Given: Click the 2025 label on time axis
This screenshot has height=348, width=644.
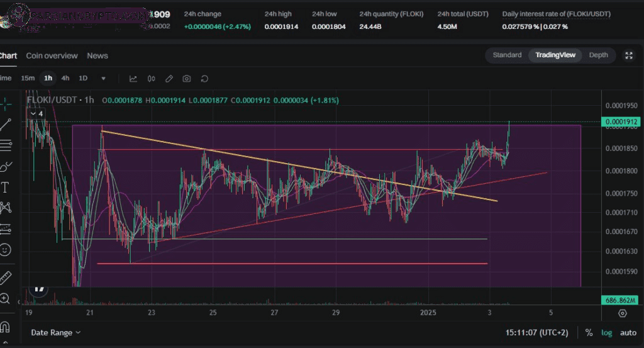Looking at the screenshot, I should tap(428, 313).
